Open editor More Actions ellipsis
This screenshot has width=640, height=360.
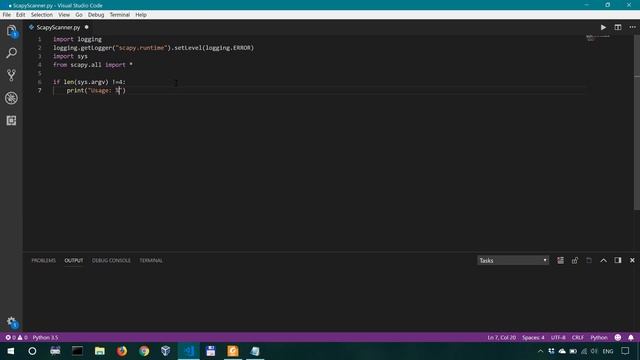coord(632,27)
